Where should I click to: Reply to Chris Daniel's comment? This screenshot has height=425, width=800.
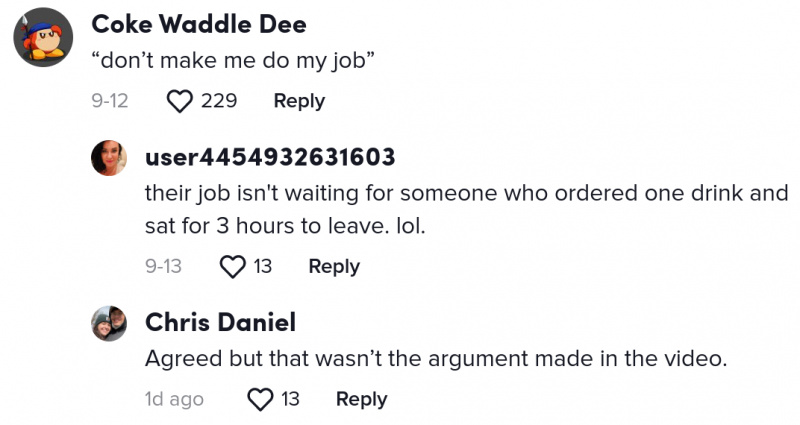point(362,399)
